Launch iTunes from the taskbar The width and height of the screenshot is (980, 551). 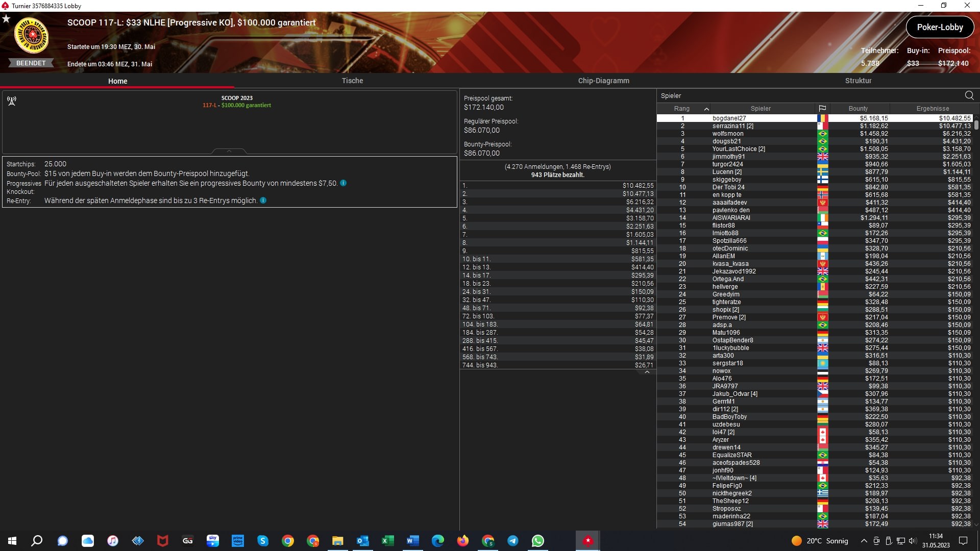point(113,541)
